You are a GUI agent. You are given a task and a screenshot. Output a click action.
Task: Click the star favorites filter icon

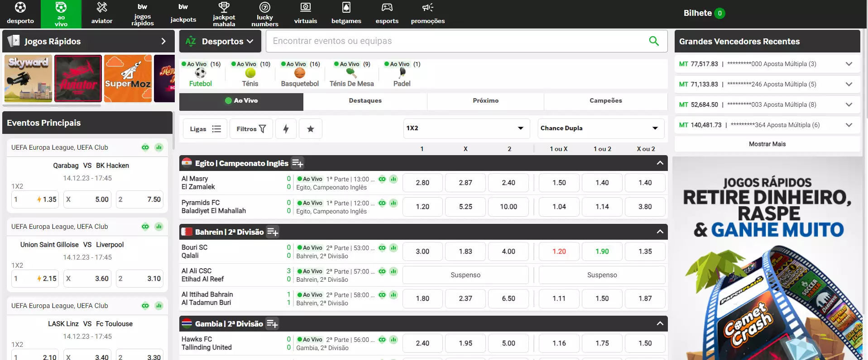(x=310, y=129)
